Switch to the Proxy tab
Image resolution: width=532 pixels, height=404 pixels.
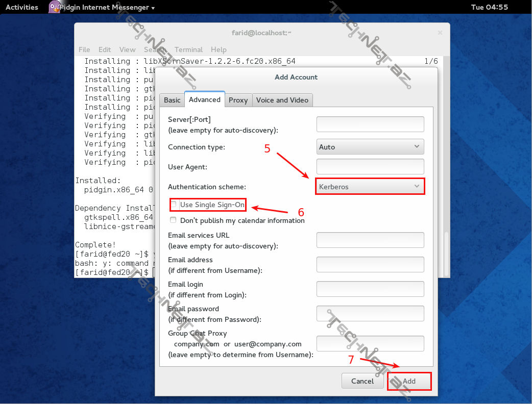[238, 100]
